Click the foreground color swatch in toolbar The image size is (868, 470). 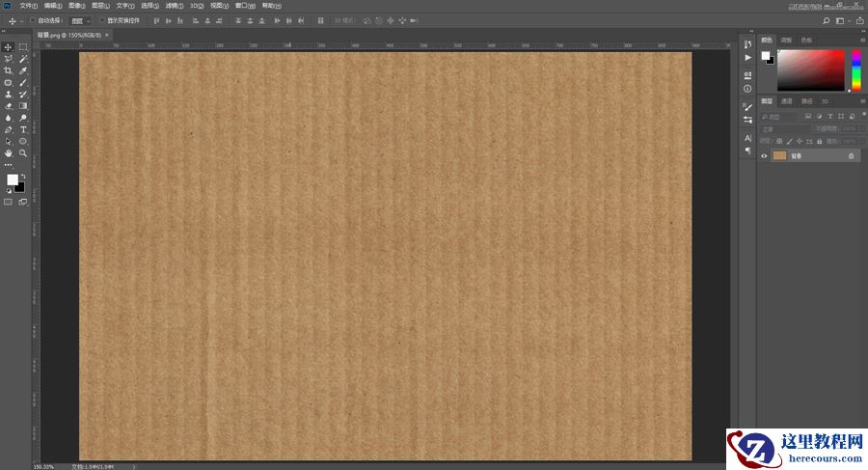(x=13, y=180)
